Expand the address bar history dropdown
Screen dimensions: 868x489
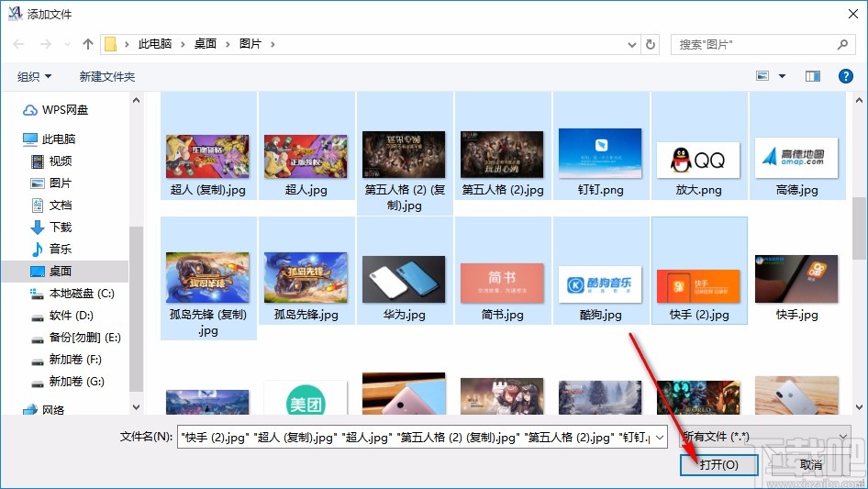pos(631,44)
